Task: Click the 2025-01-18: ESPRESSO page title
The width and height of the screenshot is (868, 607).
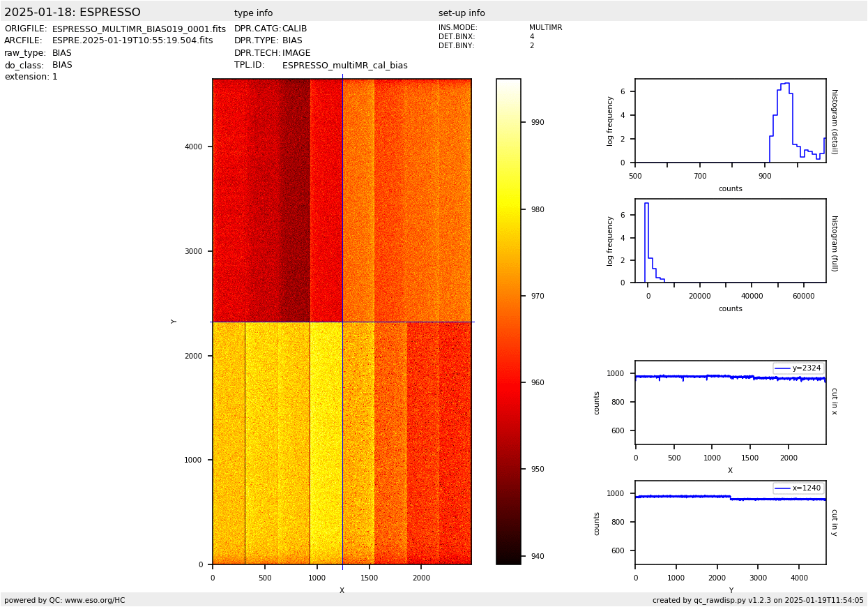Action: coord(73,13)
